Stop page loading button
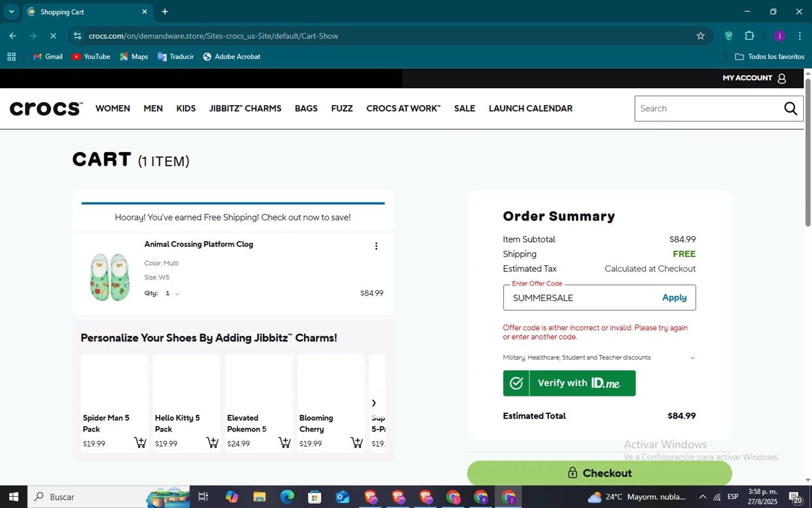The height and width of the screenshot is (508, 812). pyautogui.click(x=53, y=36)
